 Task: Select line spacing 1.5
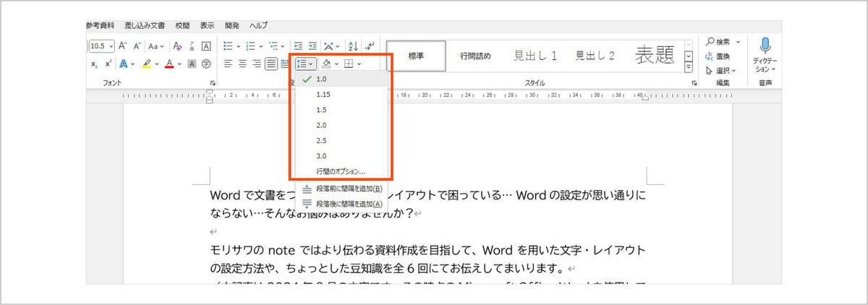tap(341, 110)
